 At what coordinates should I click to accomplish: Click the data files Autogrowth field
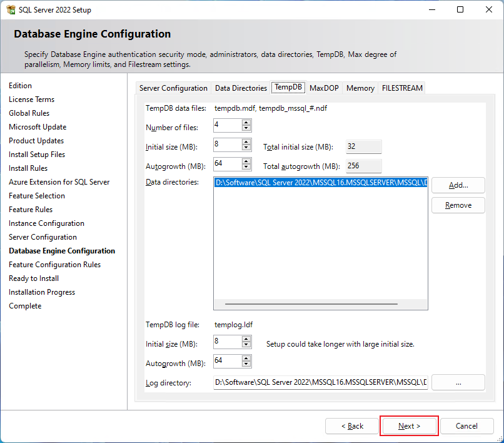coord(228,164)
